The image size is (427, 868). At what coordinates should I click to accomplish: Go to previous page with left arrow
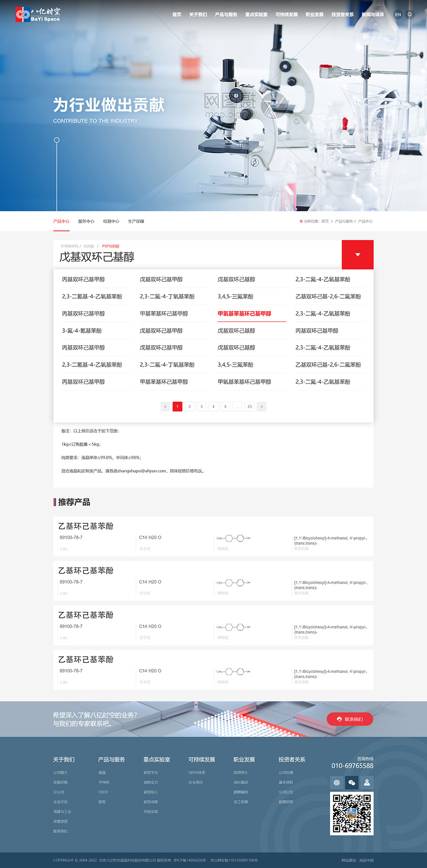165,407
